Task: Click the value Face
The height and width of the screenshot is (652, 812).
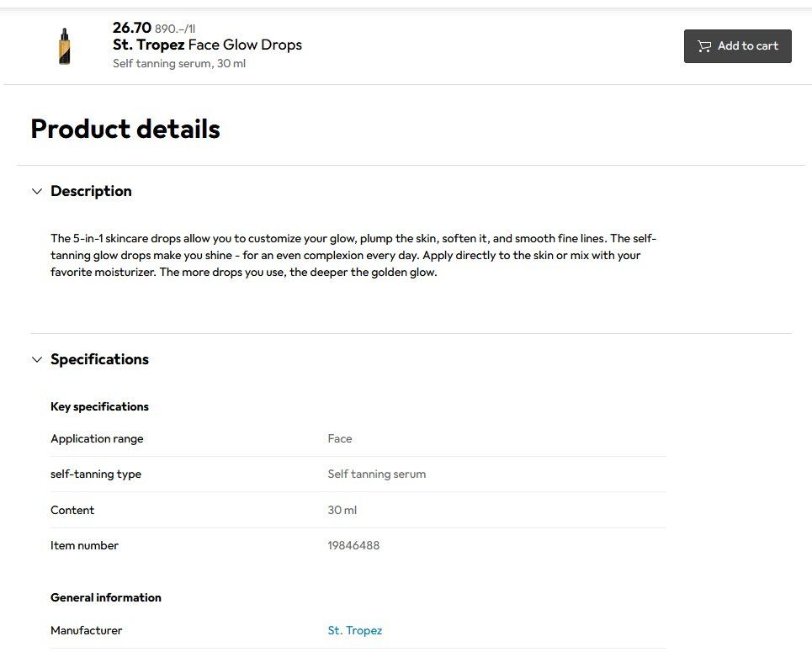Action: tap(340, 438)
